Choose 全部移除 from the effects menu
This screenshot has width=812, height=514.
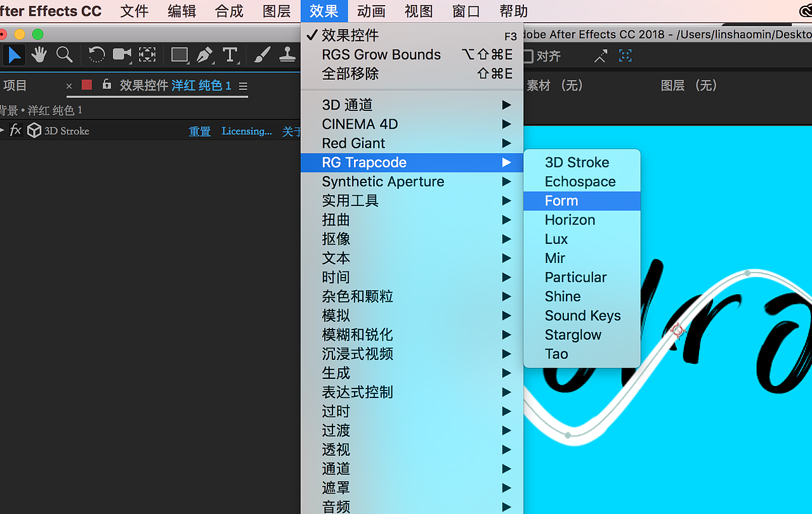[412, 74]
